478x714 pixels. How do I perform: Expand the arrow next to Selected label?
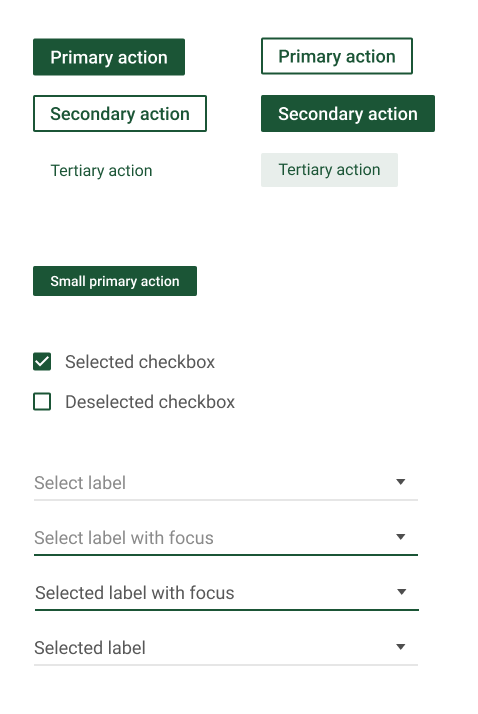coord(401,647)
